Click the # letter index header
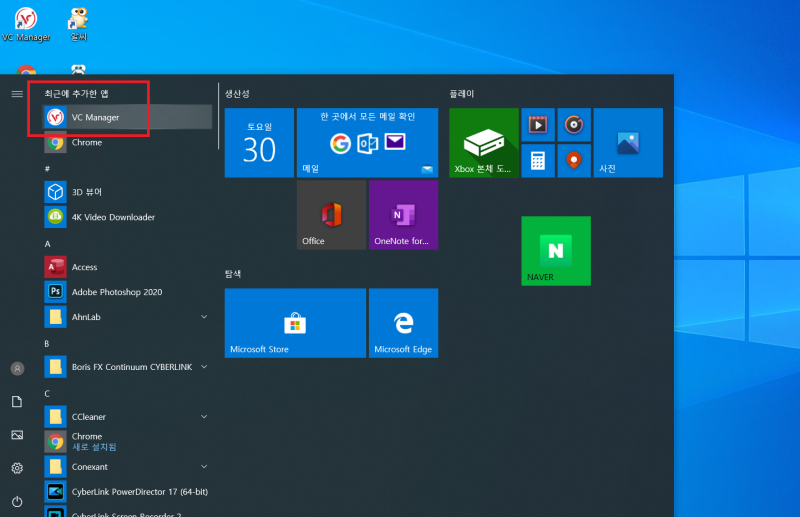 tap(47, 168)
